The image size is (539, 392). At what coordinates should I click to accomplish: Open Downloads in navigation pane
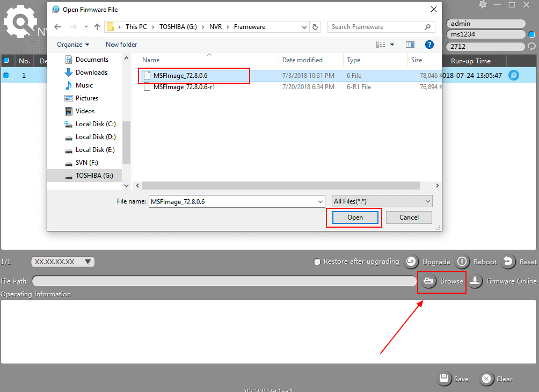(91, 72)
